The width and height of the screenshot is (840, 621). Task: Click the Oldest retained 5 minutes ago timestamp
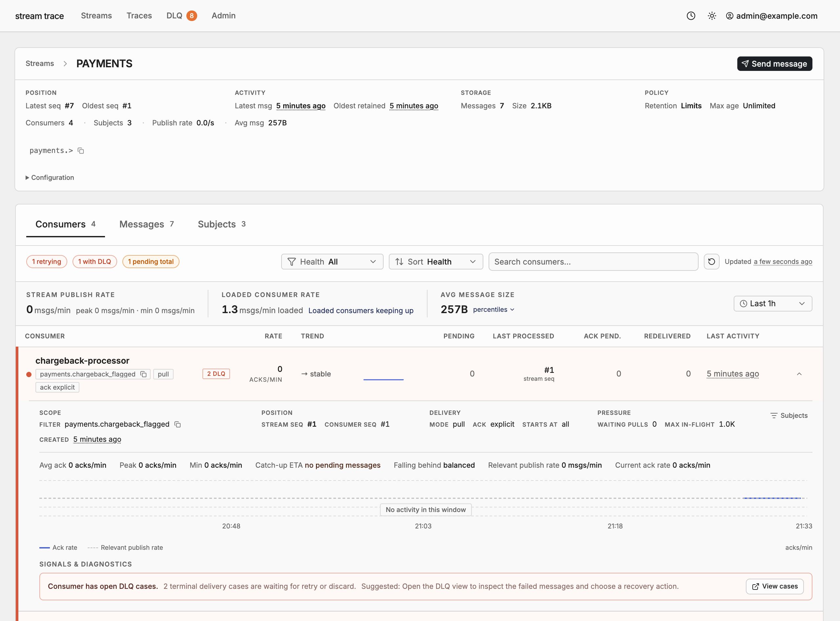[414, 106]
